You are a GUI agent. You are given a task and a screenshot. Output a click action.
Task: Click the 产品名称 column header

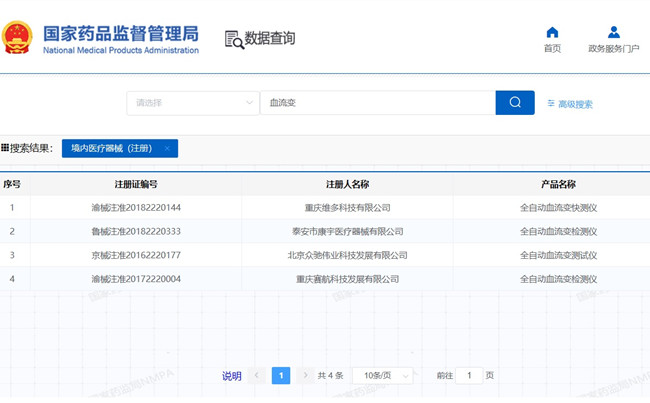pos(558,184)
